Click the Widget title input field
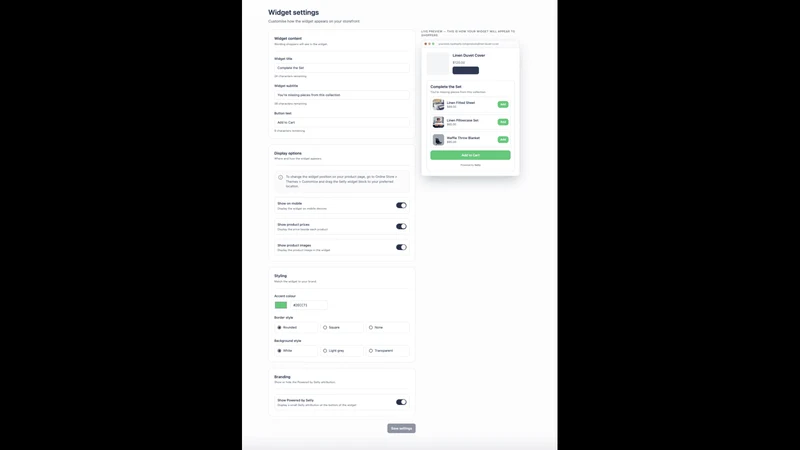This screenshot has width=800, height=450. (x=342, y=68)
